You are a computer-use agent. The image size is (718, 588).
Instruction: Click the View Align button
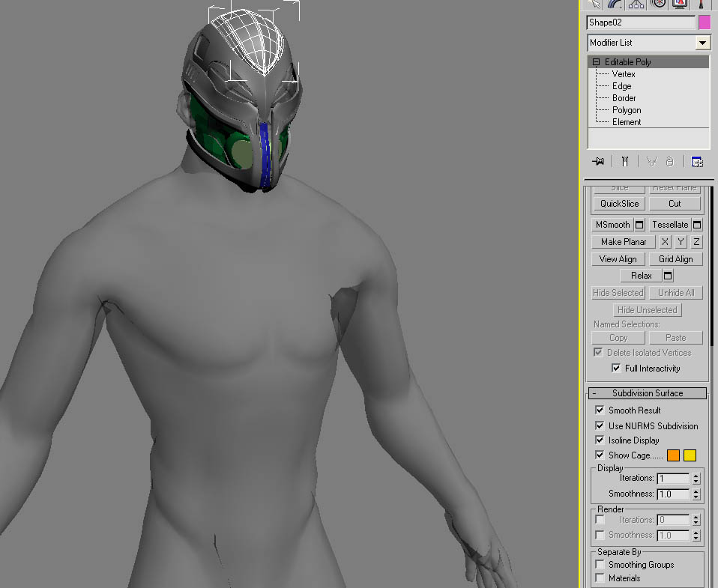tap(618, 259)
